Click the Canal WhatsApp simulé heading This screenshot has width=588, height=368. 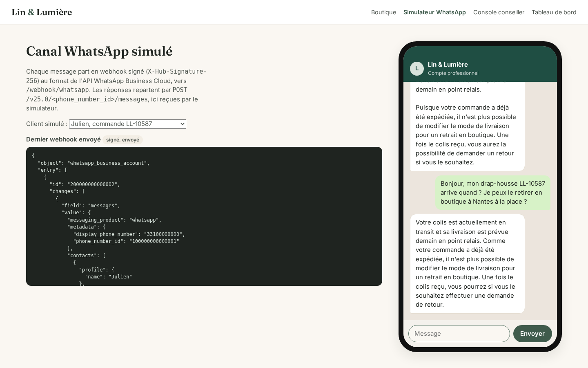[x=99, y=51]
